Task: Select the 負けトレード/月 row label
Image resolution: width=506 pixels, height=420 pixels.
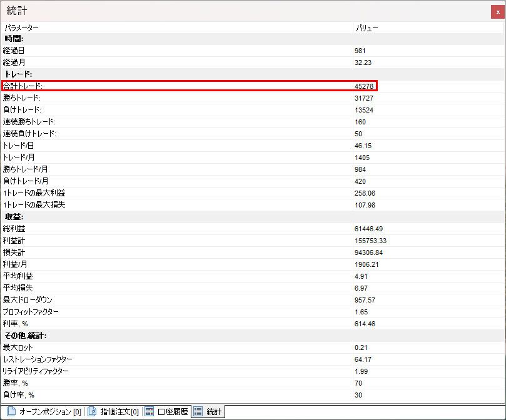Action: click(x=26, y=181)
